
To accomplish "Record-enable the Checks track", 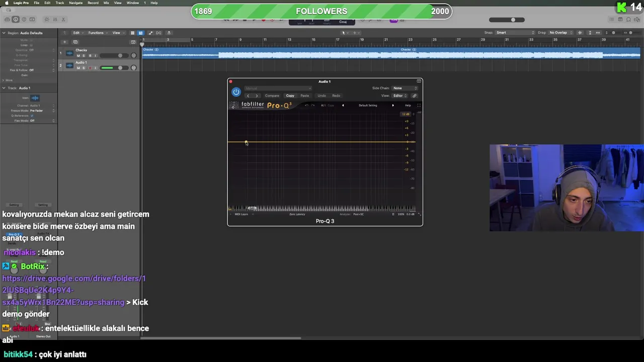I will click(90, 55).
